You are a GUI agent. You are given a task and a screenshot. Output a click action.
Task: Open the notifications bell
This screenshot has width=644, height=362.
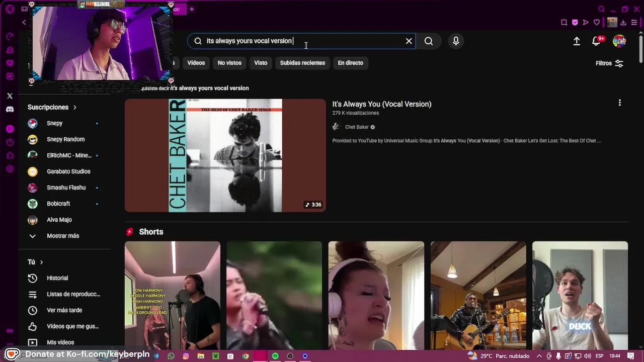597,41
